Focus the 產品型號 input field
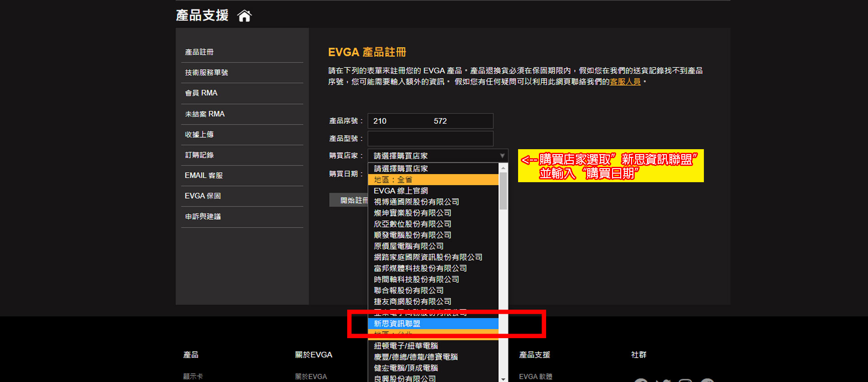Viewport: 868px width, 382px height. coord(430,138)
